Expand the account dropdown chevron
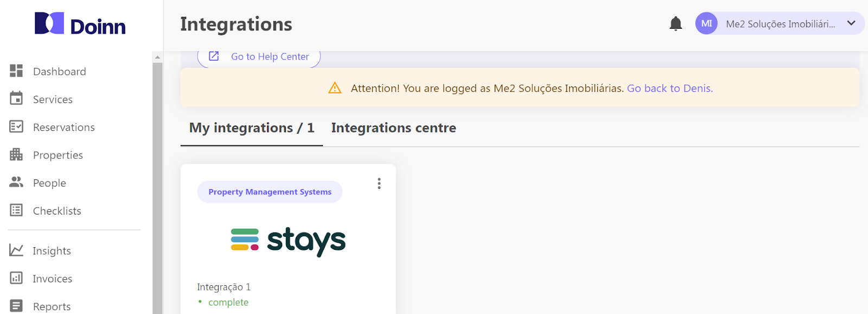Viewport: 868px width, 314px height. (x=851, y=23)
